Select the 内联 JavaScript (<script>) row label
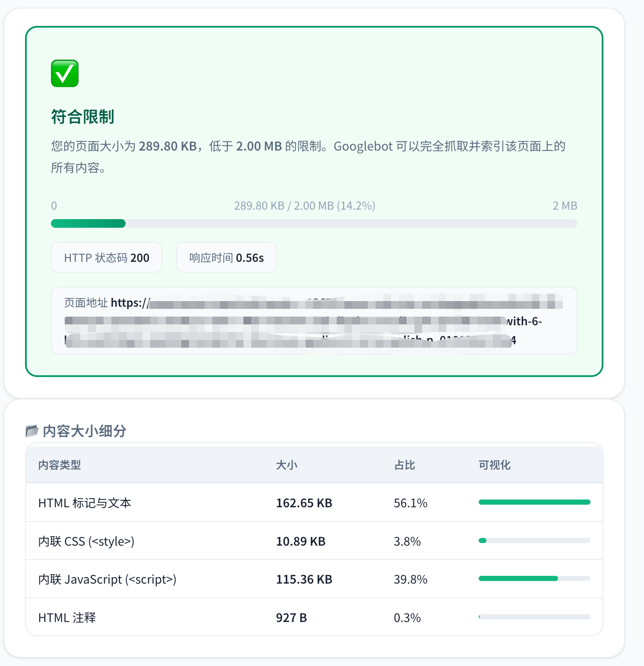Screen dimensions: 644x666 [107, 579]
